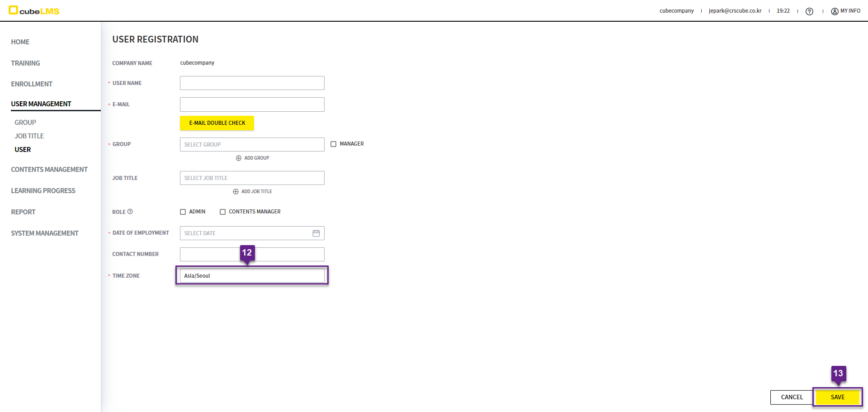Enable the ADMIN role checkbox

183,212
